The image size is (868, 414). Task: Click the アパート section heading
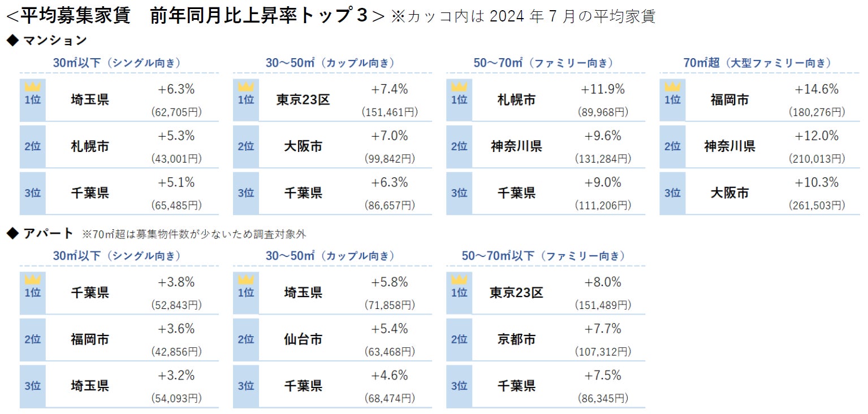[x=48, y=233]
